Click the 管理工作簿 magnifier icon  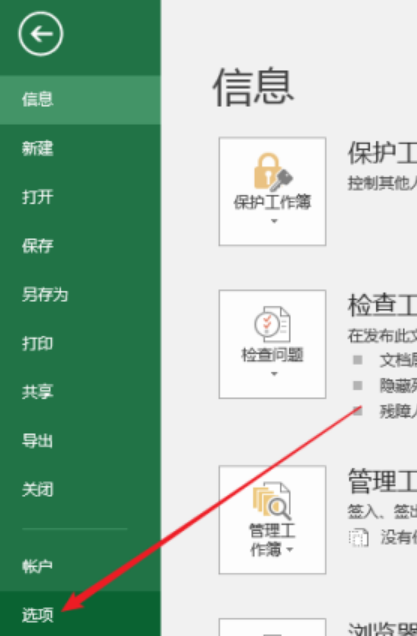coord(272,501)
